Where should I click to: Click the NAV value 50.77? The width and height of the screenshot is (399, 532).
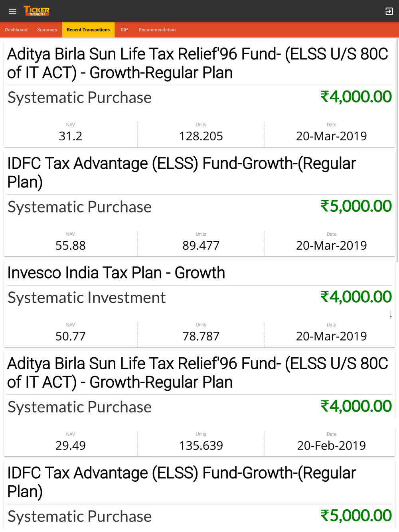tap(71, 336)
